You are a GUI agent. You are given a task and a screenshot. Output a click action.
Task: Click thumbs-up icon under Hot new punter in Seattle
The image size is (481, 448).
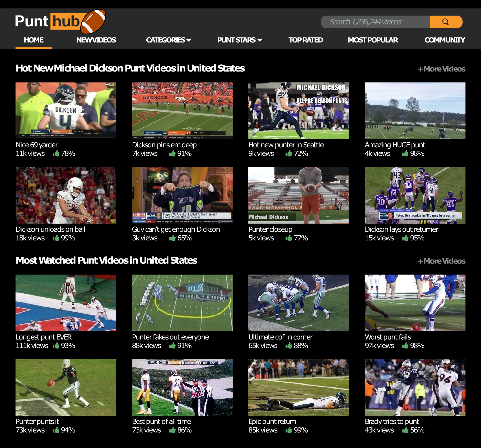[289, 153]
